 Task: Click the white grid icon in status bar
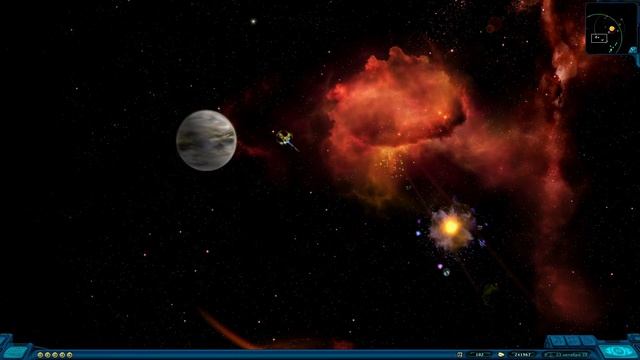click(460, 355)
